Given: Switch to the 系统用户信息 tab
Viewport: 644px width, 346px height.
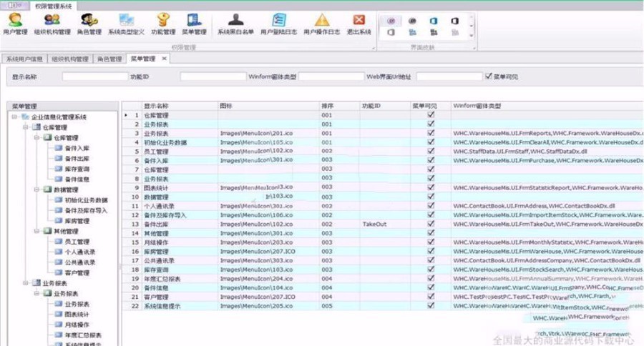Looking at the screenshot, I should point(24,59).
